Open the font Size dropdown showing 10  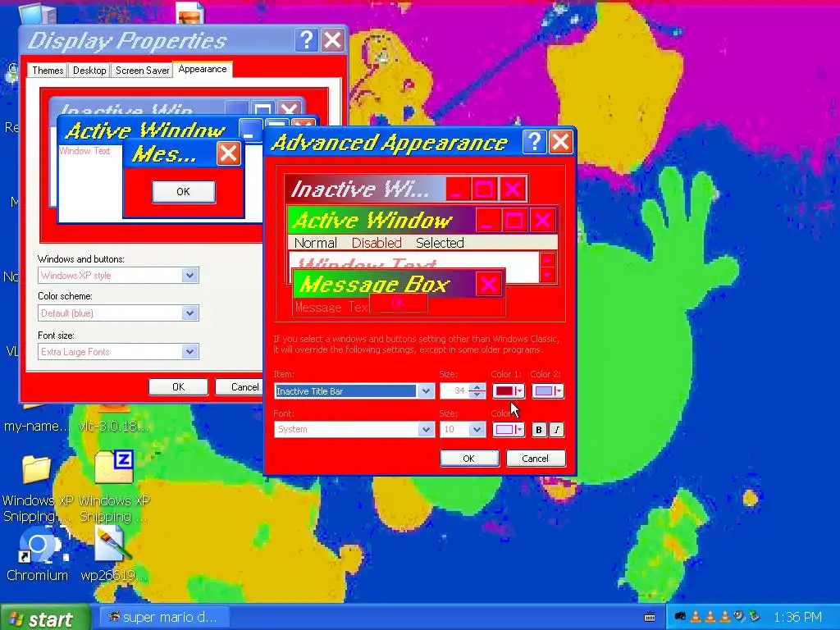pos(477,430)
